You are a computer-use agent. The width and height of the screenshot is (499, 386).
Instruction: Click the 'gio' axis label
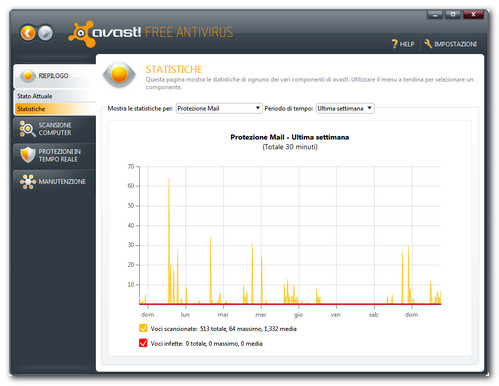298,315
